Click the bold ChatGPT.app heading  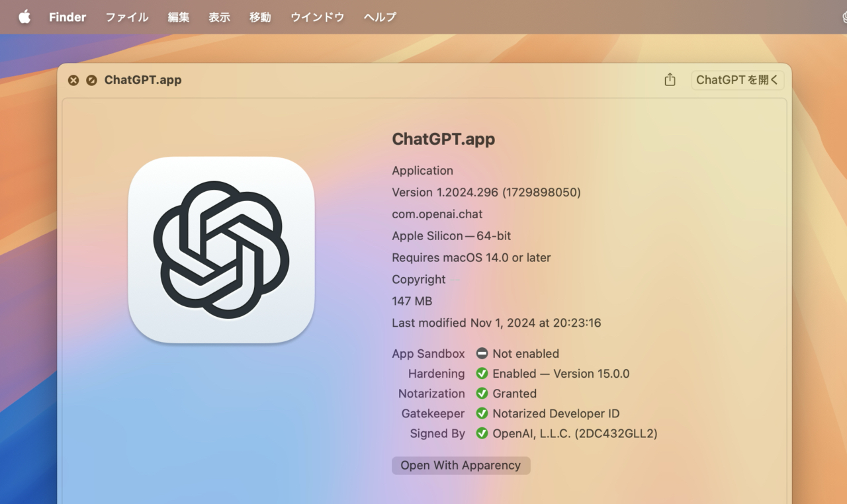pos(443,139)
